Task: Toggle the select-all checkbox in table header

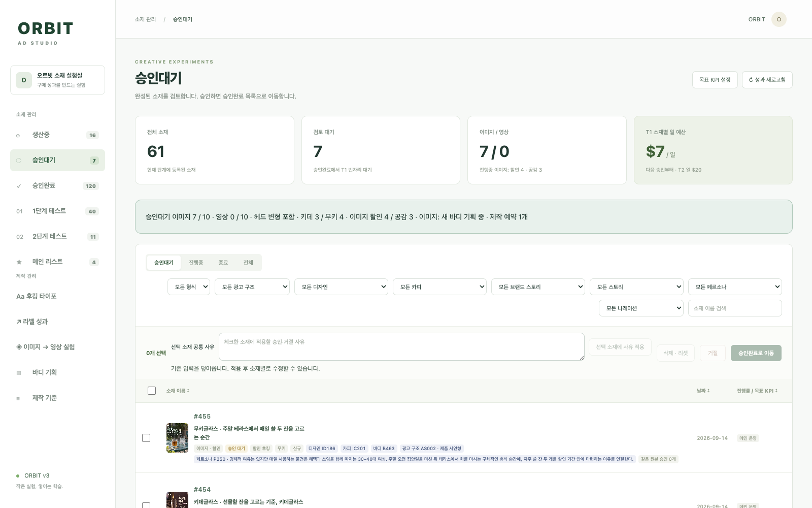Action: coord(152,391)
